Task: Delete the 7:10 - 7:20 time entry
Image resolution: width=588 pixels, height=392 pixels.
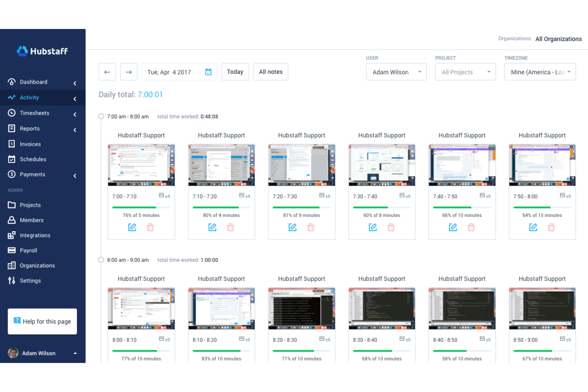Action: click(230, 227)
